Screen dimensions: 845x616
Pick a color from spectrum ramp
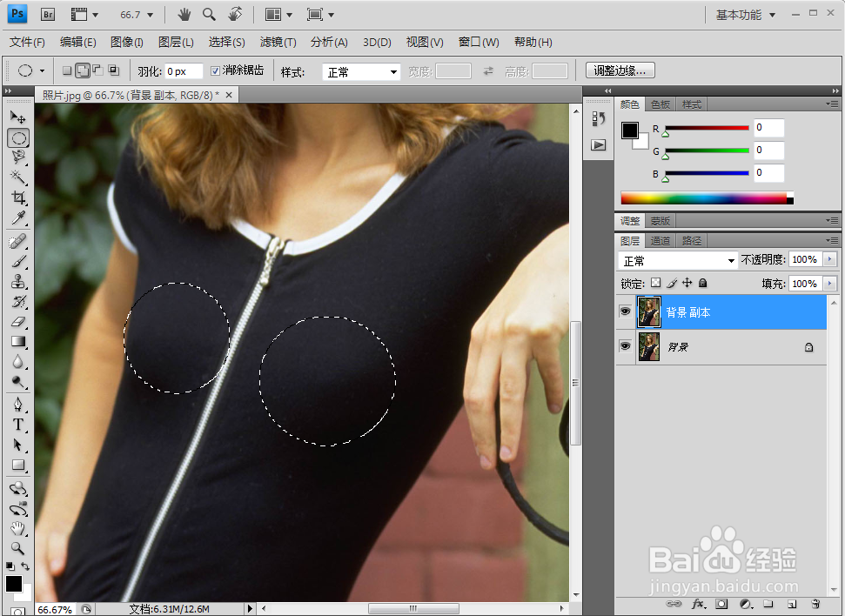(x=707, y=198)
